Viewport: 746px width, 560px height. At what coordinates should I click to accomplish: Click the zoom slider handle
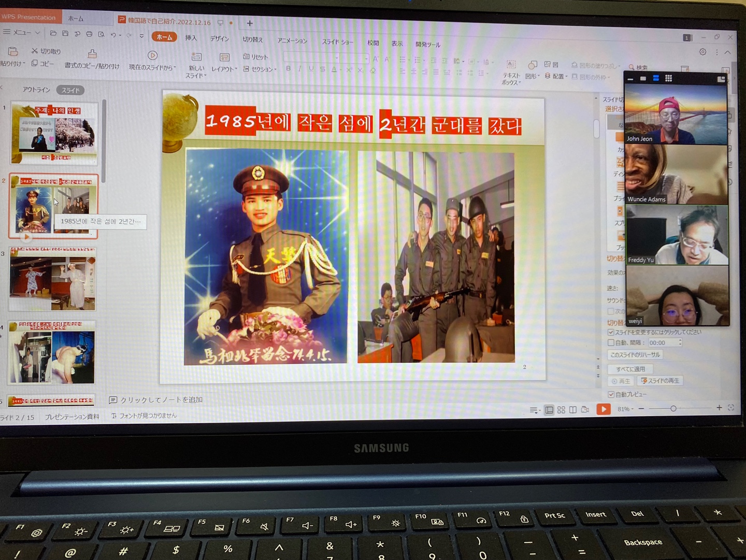click(x=673, y=409)
